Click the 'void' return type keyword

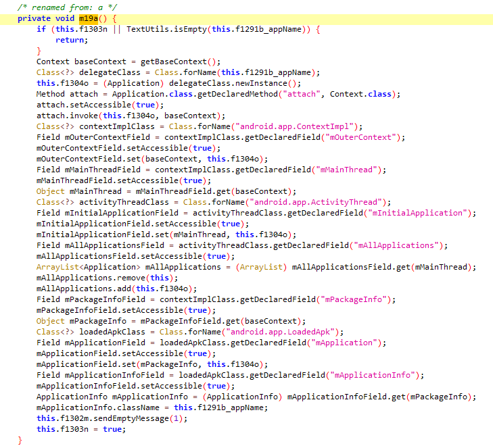tap(65, 18)
